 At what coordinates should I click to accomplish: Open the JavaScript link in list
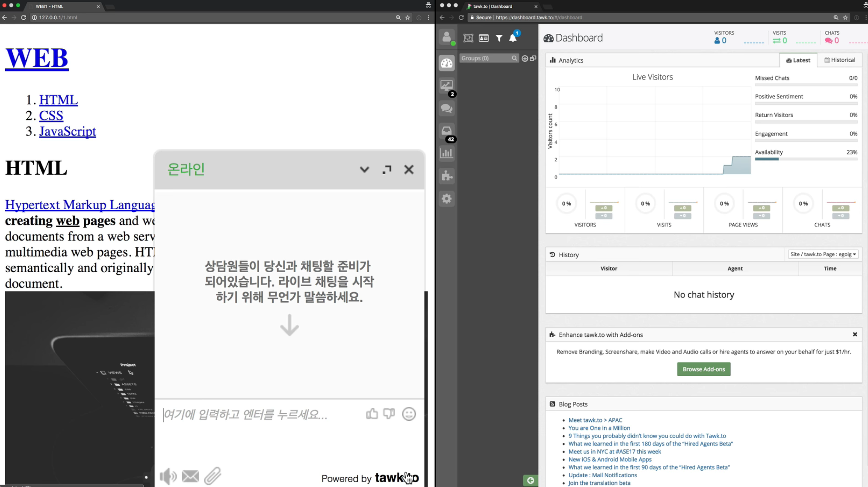click(68, 131)
